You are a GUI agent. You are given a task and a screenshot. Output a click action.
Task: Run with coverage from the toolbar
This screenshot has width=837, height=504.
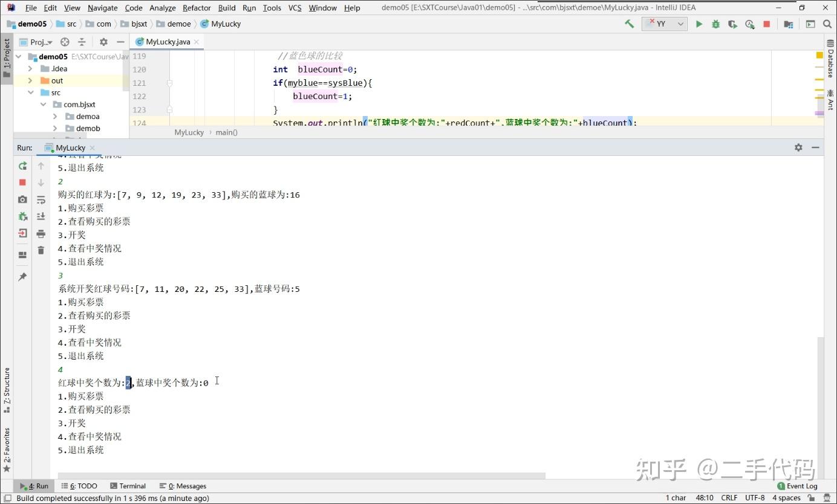(732, 24)
